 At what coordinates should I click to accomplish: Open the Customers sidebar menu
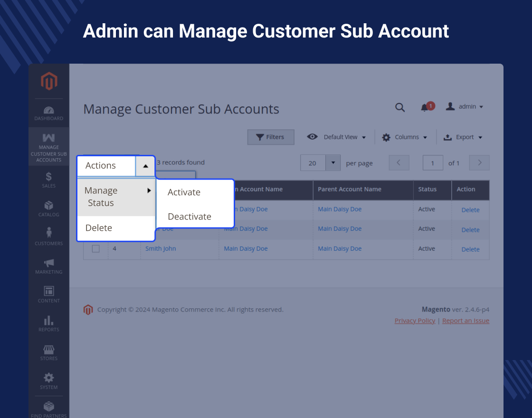click(x=49, y=237)
